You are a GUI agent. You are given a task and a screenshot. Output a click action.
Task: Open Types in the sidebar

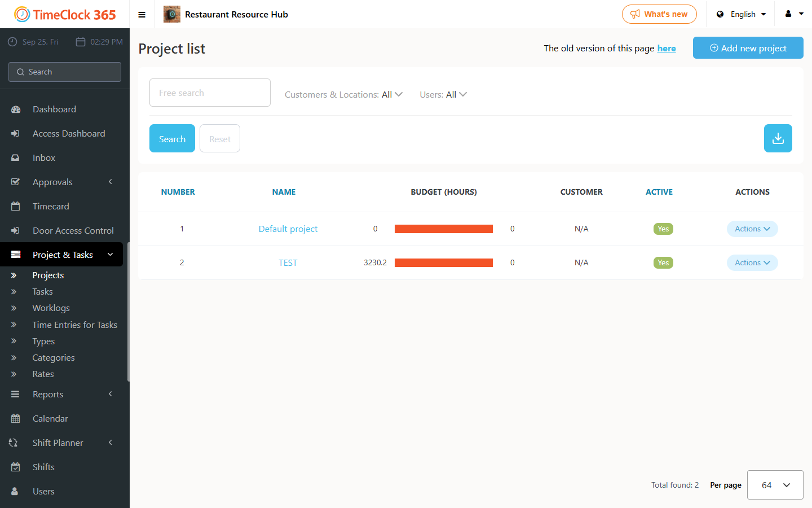43,341
